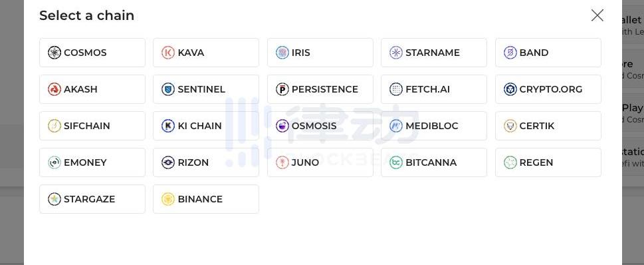
Task: Click the Cosmos atom logo icon
Action: pyautogui.click(x=54, y=53)
